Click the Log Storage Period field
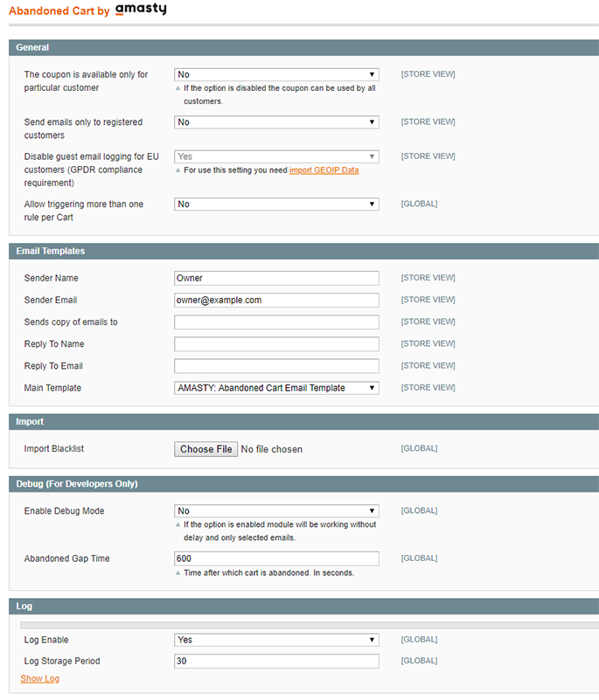599x700 pixels. (276, 662)
